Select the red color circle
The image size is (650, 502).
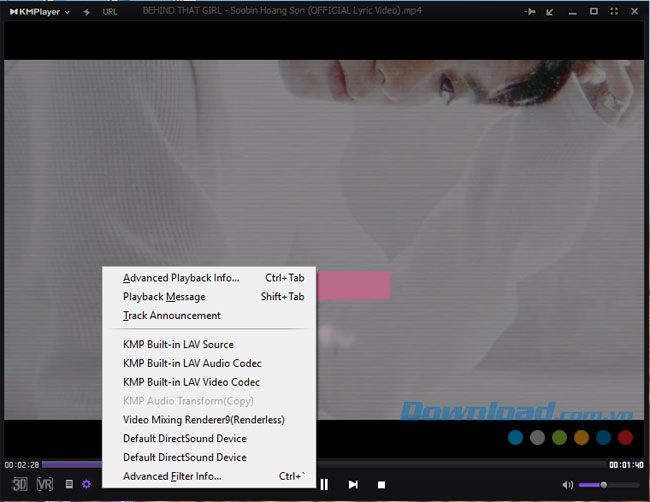coord(625,437)
